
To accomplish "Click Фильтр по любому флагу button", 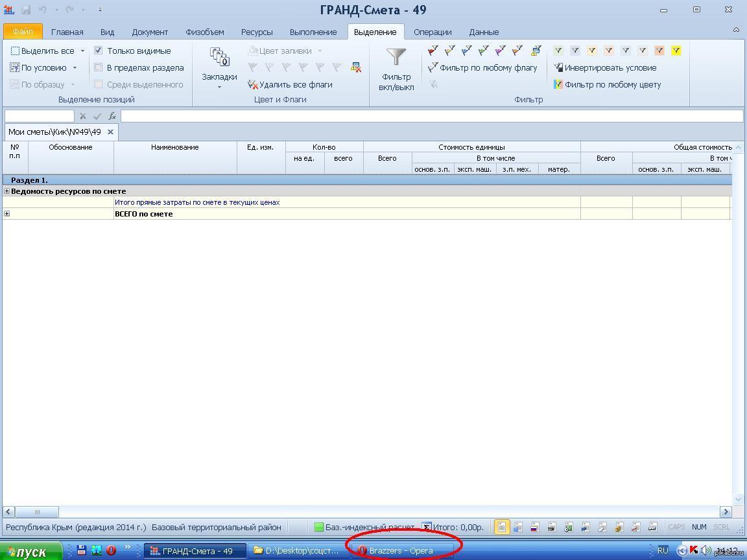I will click(482, 67).
